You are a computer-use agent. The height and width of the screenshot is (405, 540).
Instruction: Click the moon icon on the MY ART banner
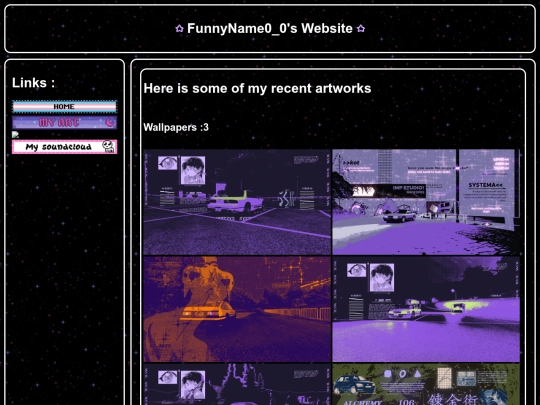(110, 122)
